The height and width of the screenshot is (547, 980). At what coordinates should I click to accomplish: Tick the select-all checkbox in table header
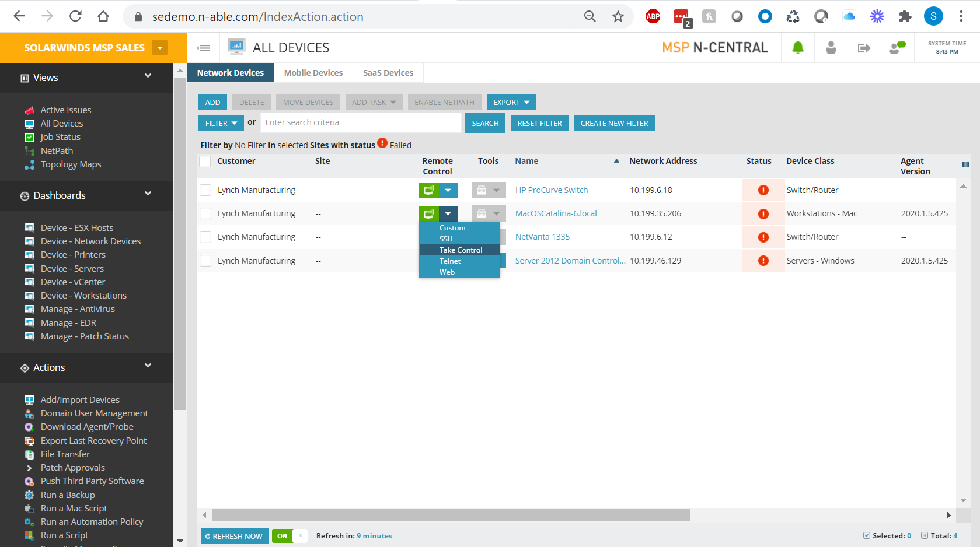pos(205,162)
